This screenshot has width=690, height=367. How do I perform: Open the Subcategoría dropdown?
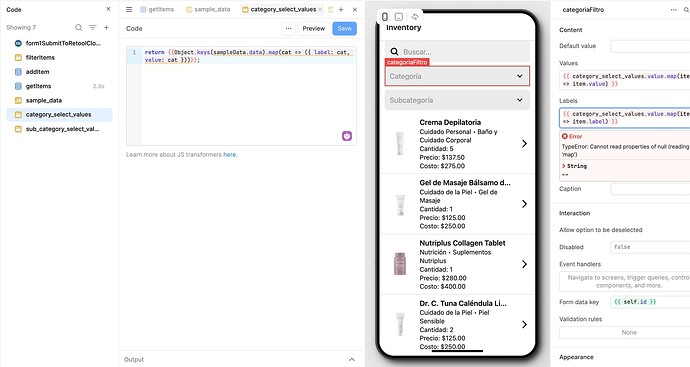coord(457,100)
